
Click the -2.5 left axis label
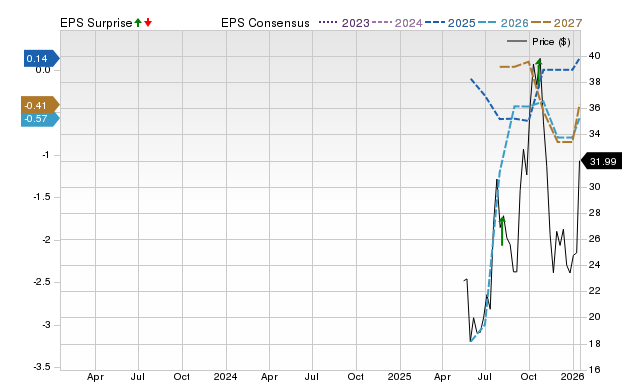pos(42,282)
